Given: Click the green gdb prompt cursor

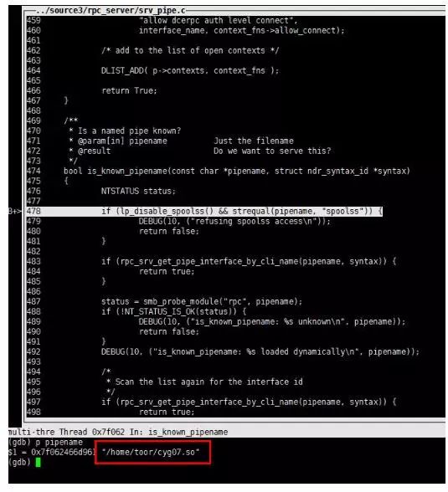Looking at the screenshot, I should coord(38,462).
